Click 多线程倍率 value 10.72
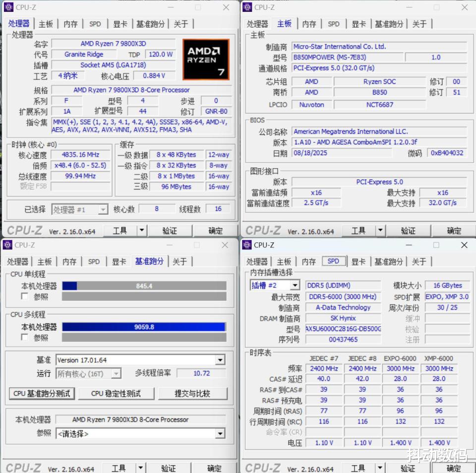 click(x=202, y=373)
